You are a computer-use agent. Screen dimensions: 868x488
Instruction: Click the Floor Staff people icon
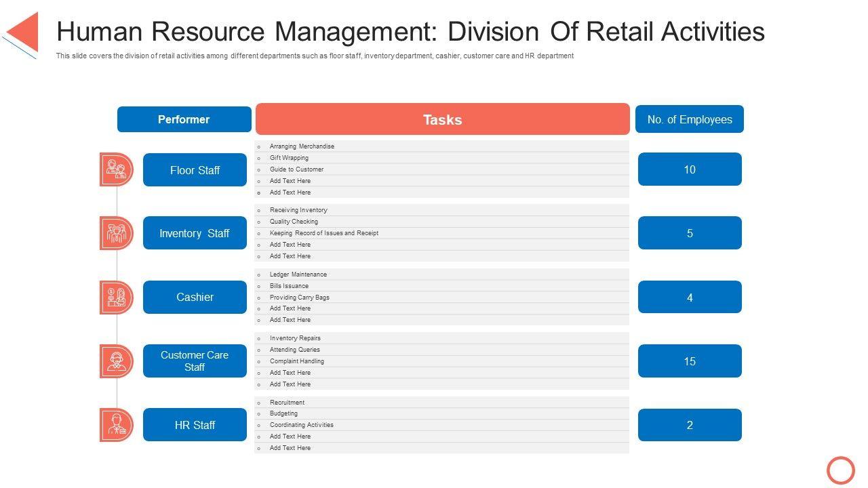[116, 169]
